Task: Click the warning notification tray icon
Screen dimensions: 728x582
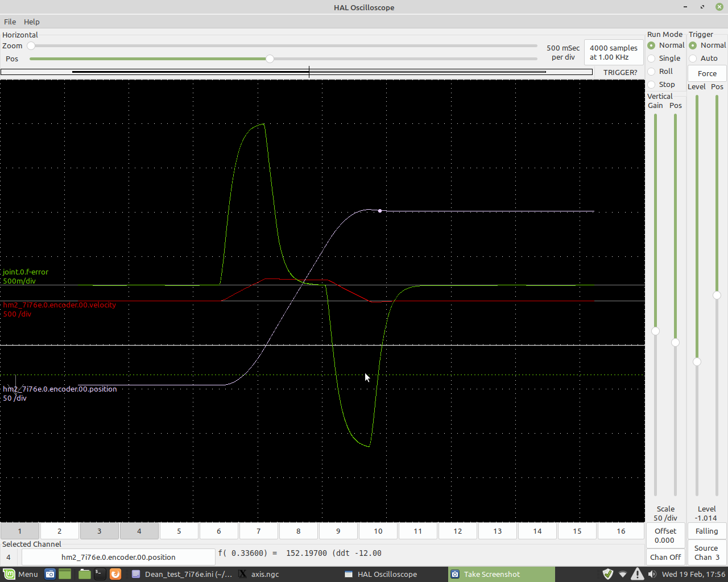Action: tap(638, 574)
